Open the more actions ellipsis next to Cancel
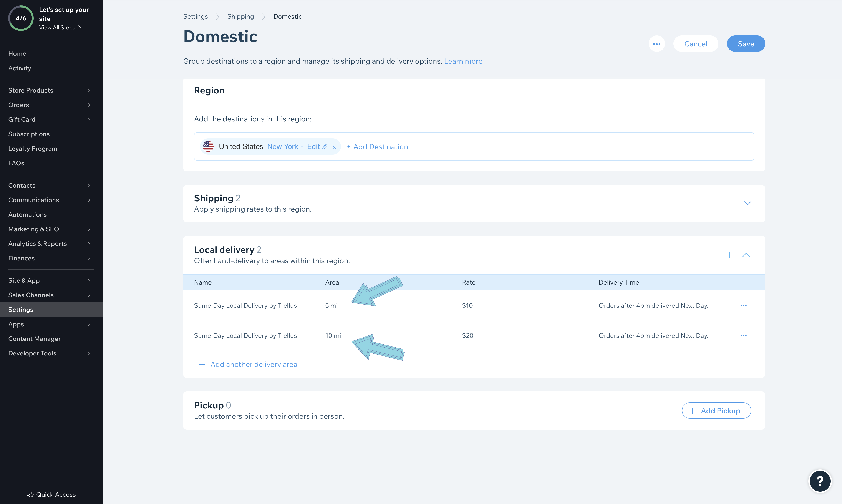This screenshot has width=842, height=504. click(x=657, y=44)
